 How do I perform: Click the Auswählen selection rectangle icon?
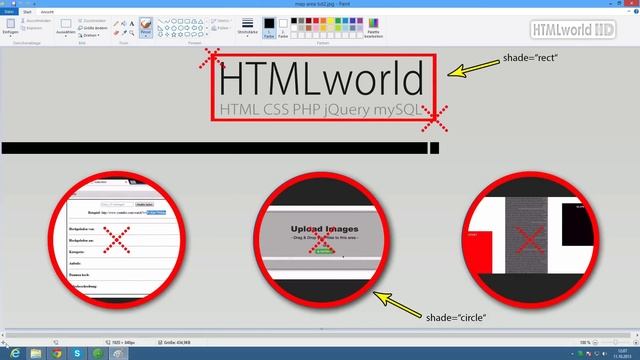[66, 24]
